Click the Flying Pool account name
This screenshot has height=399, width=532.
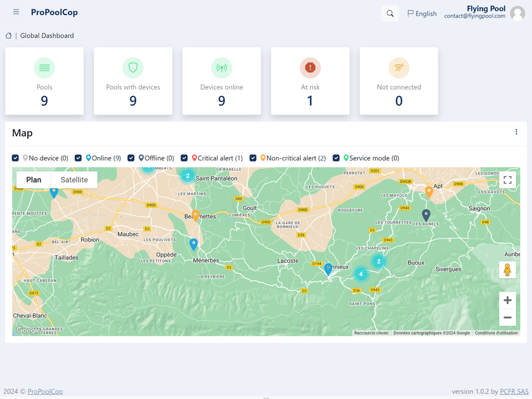(x=486, y=9)
